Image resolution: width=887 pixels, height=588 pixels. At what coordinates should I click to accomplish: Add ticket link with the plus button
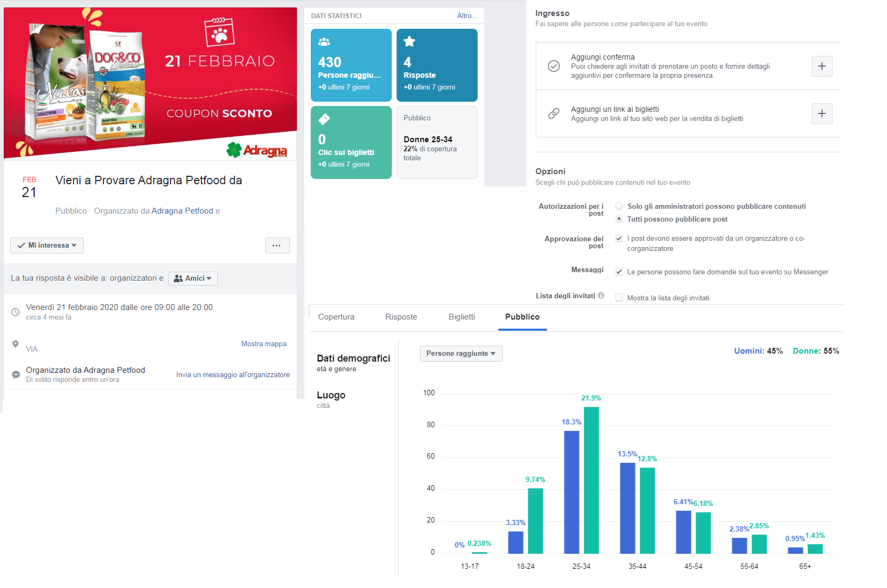[x=822, y=113]
